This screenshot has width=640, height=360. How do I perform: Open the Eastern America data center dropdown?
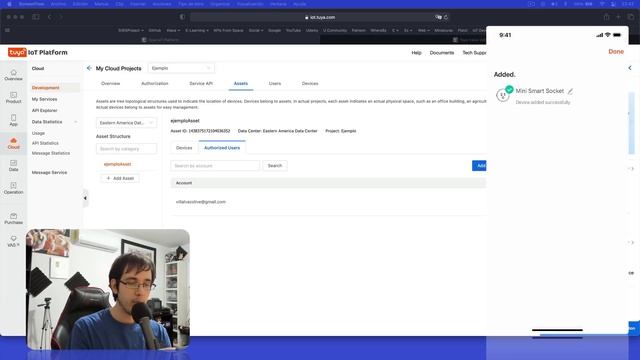point(126,122)
